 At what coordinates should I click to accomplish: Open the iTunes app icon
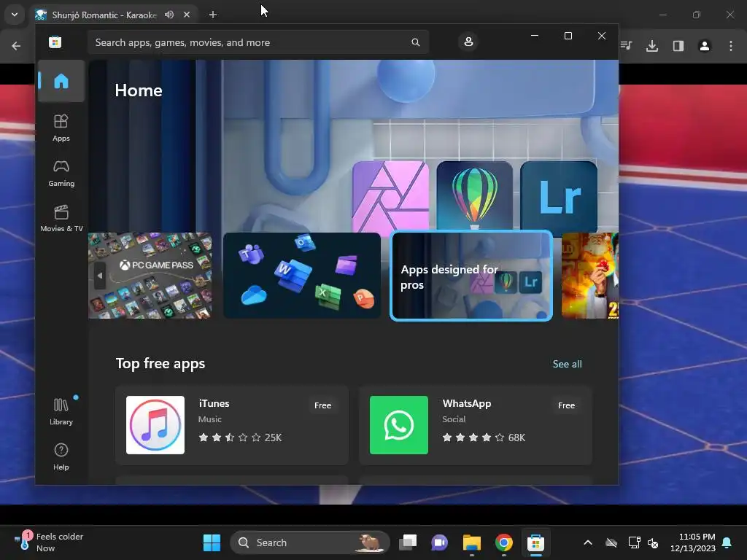click(155, 425)
